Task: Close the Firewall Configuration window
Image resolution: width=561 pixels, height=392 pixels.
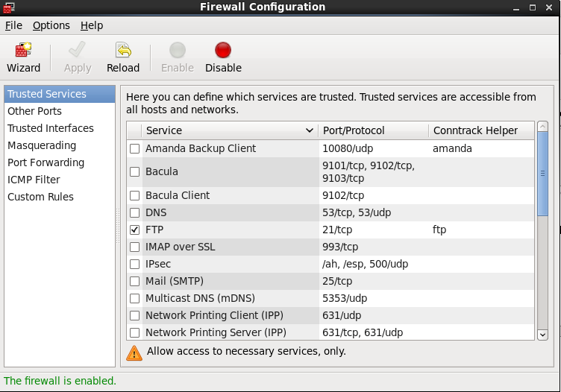Action: point(549,7)
